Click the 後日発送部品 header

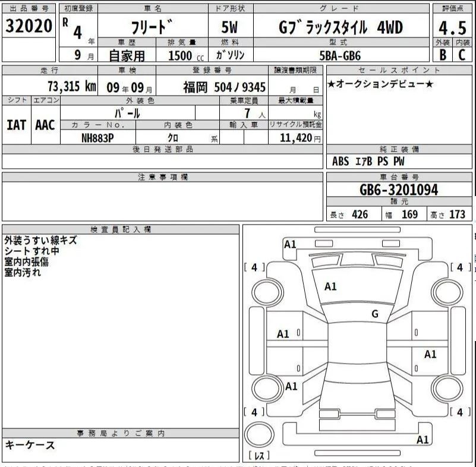(x=163, y=149)
